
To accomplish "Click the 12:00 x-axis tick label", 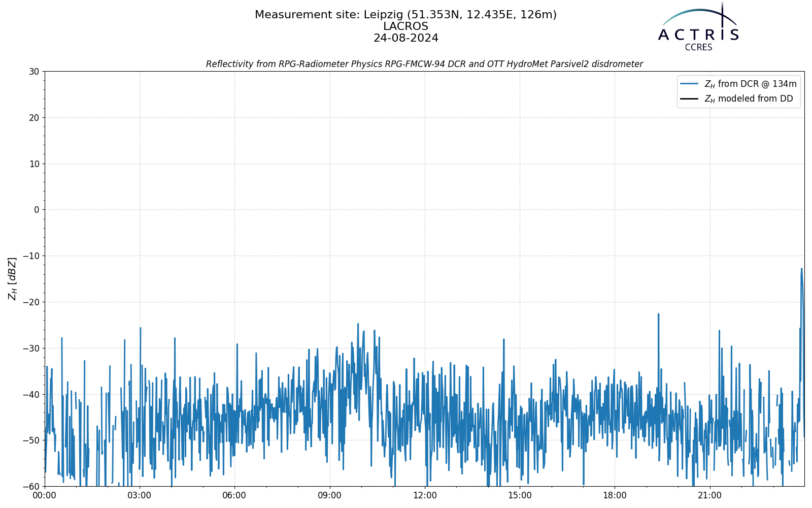I will pyautogui.click(x=425, y=495).
